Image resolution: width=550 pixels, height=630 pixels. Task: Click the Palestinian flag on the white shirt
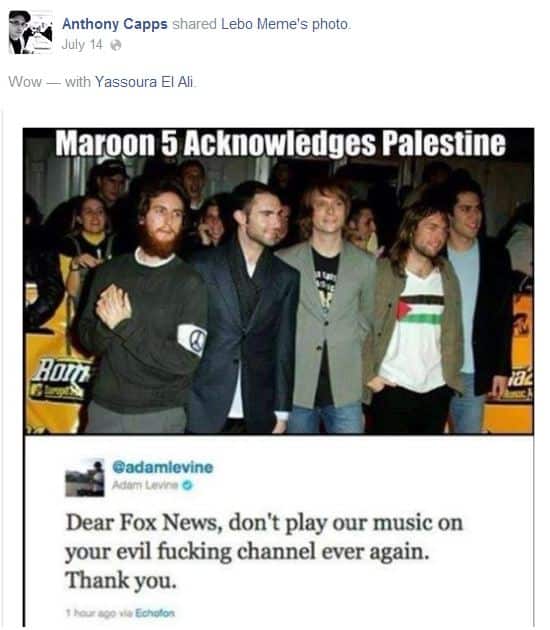[420, 310]
